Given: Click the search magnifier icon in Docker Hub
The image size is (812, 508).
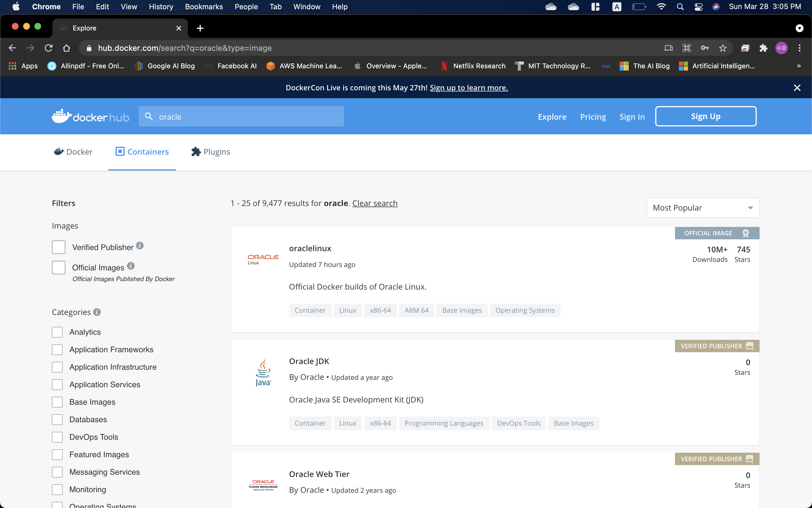Looking at the screenshot, I should click(x=149, y=116).
